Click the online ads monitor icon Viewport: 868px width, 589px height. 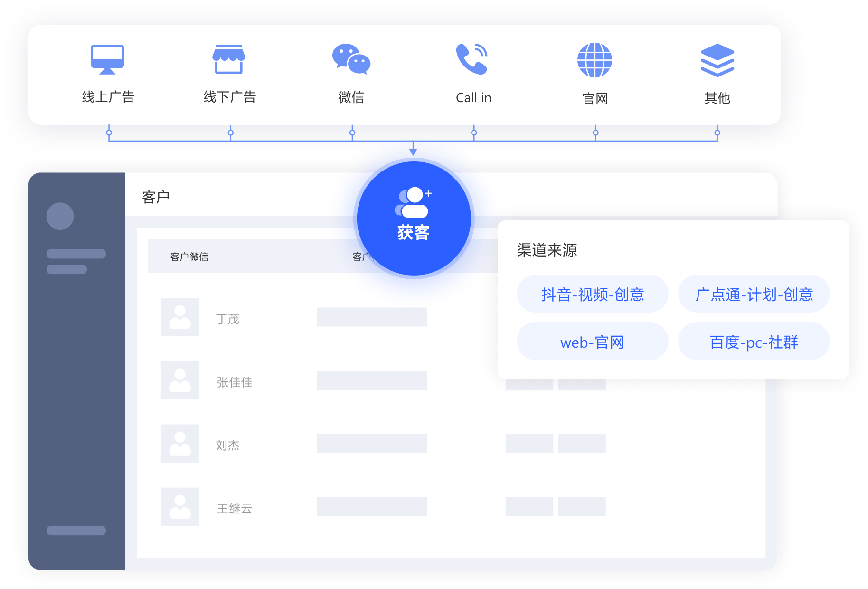click(x=108, y=59)
